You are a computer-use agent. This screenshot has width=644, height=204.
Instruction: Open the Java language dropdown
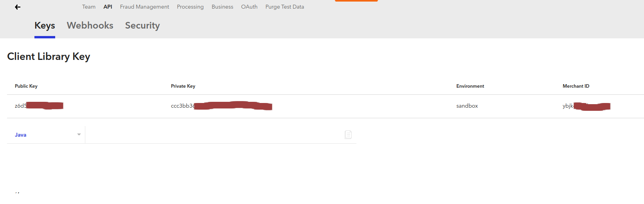pos(46,135)
